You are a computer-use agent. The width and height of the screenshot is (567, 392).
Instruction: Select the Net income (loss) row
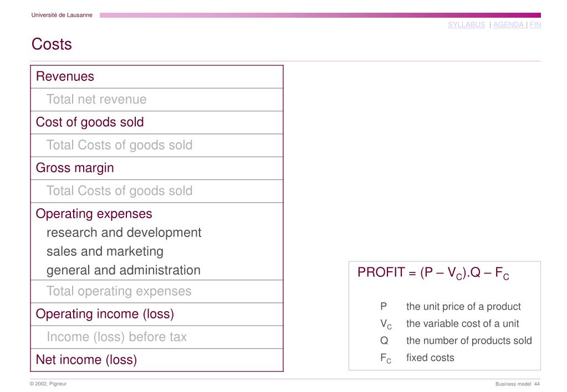click(156, 360)
